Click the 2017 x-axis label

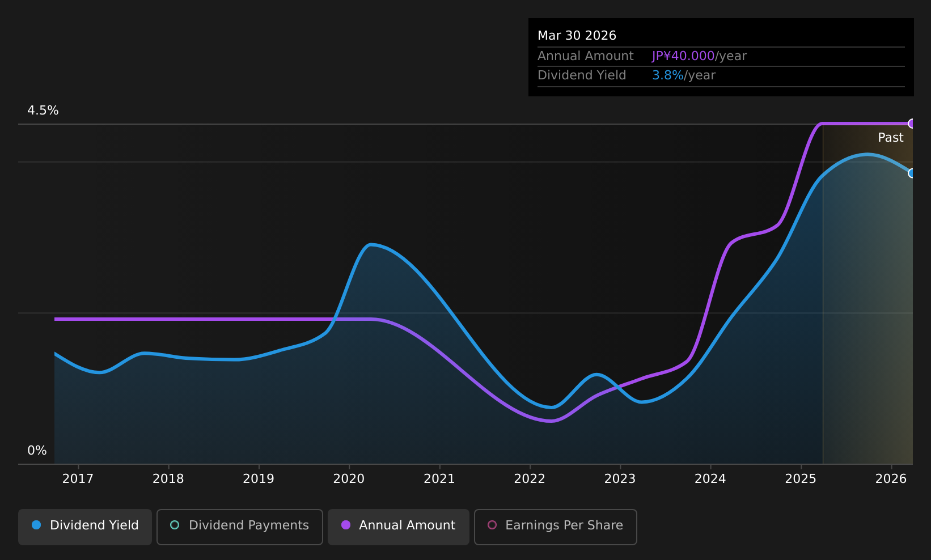tap(78, 479)
